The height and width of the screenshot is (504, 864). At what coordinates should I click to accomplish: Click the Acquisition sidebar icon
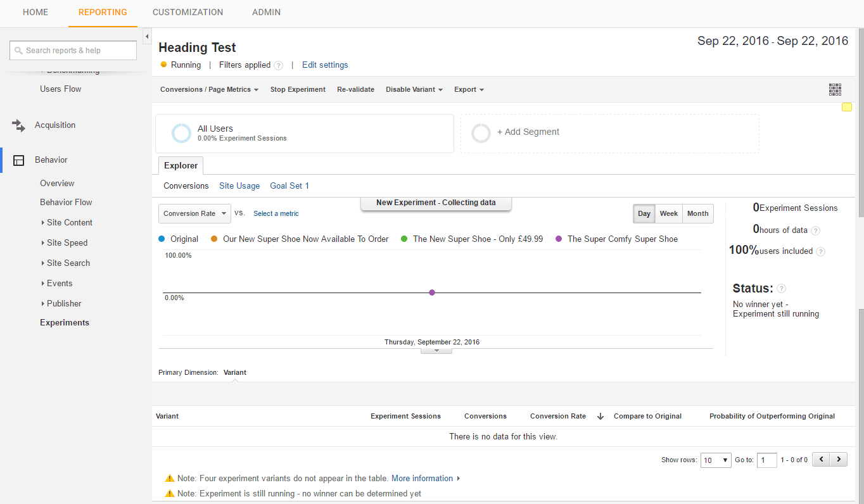coord(18,125)
